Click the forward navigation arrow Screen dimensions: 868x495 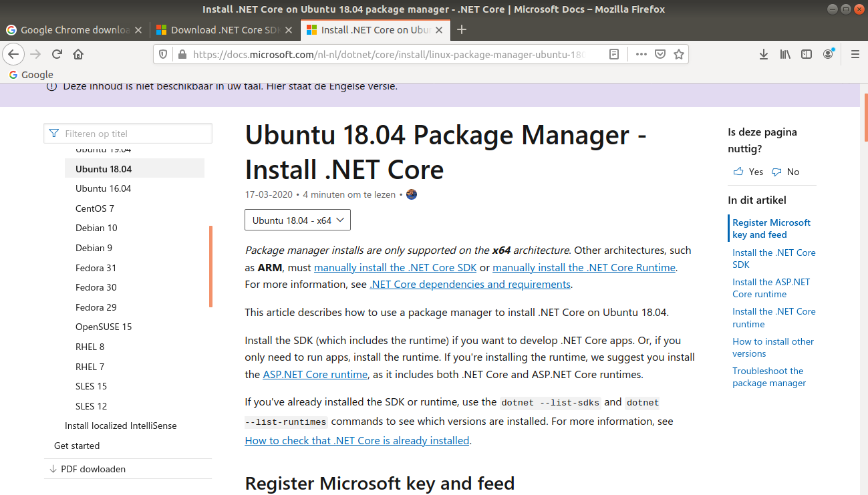click(35, 54)
